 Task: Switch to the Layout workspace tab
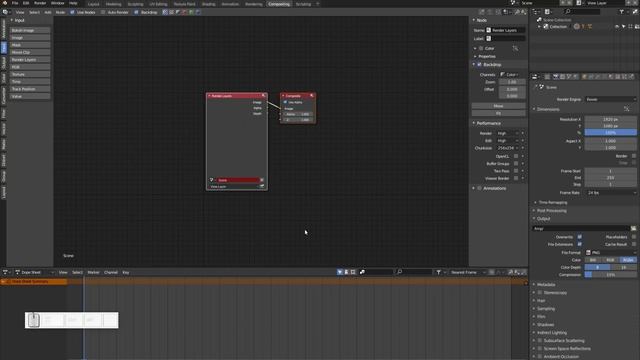click(x=93, y=4)
